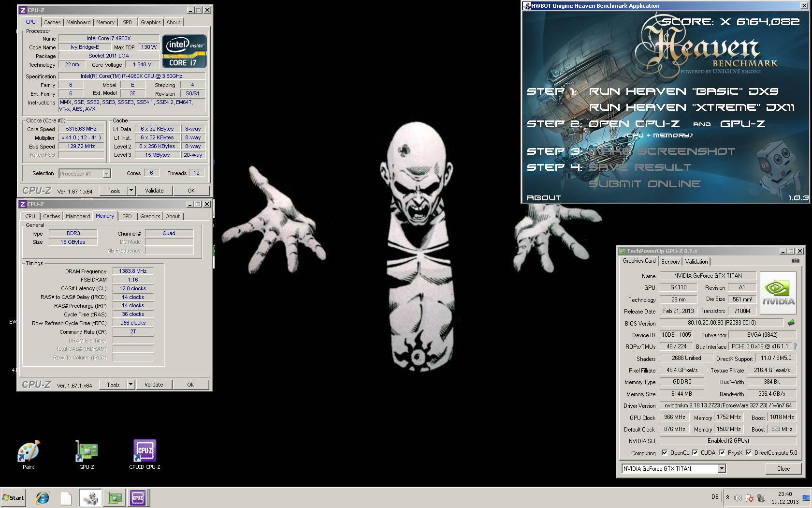The image size is (812, 508).
Task: Click the HWBOT window title bar icon
Action: pyautogui.click(x=527, y=6)
